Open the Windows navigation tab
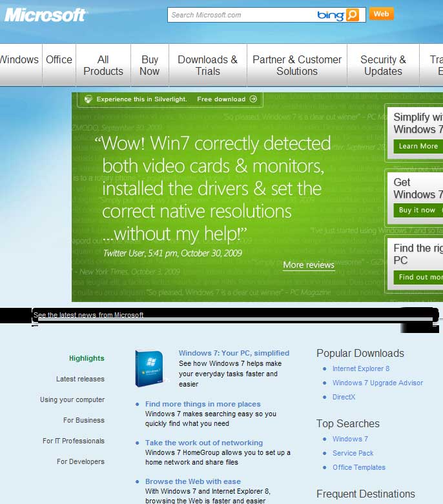Screen dimensions: 443x504 point(19,59)
